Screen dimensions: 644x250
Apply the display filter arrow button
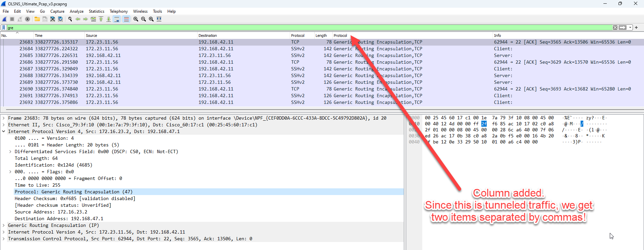pyautogui.click(x=623, y=27)
